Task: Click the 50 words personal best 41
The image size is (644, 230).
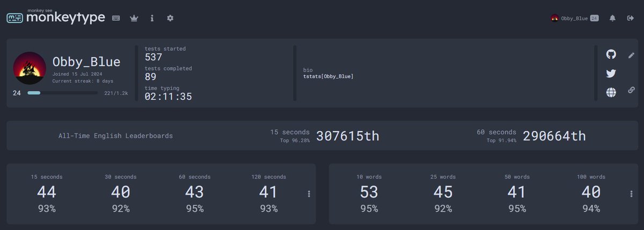Action: tap(517, 192)
